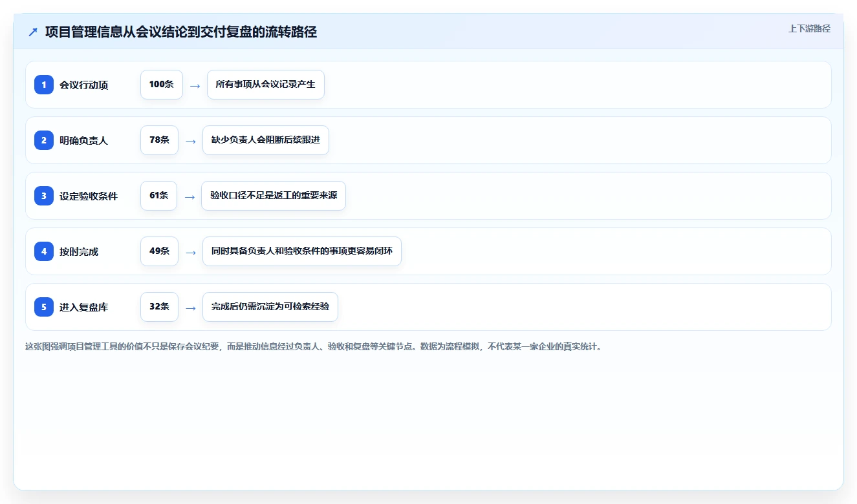The width and height of the screenshot is (857, 504).
Task: Click the 100条 count chip
Action: [x=162, y=85]
